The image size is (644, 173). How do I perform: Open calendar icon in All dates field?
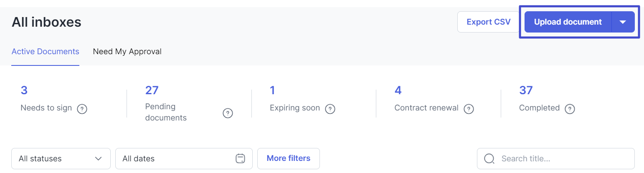click(x=240, y=158)
